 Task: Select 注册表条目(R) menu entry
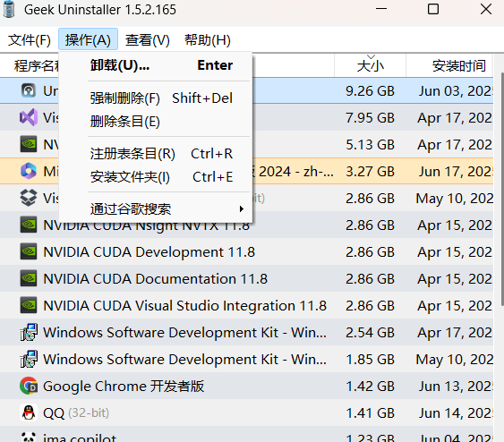tap(156, 154)
